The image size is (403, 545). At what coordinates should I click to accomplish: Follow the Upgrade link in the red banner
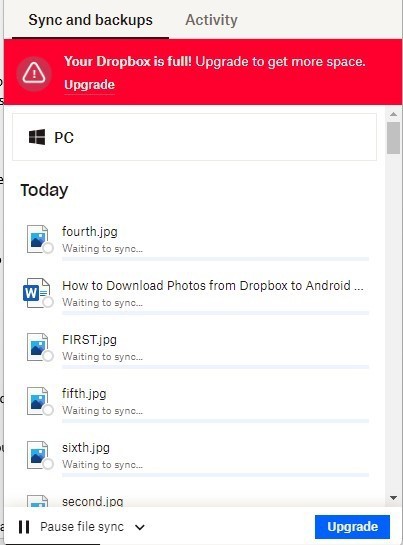tap(89, 84)
